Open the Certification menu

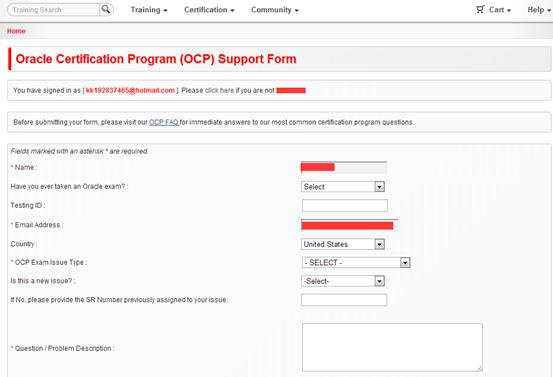(x=209, y=10)
